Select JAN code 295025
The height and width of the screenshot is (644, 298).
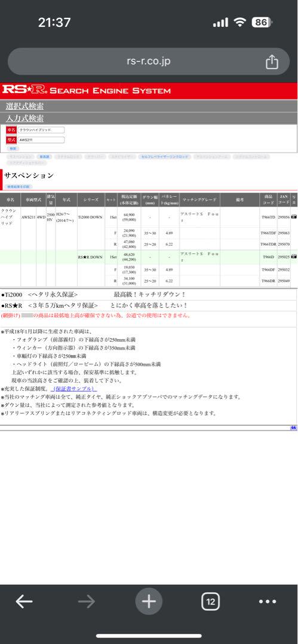284,256
